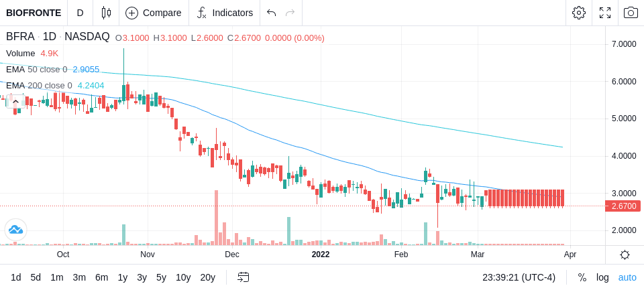The image size is (644, 290).
Task: Open axis settings gear near date scale
Action: pyautogui.click(x=625, y=255)
